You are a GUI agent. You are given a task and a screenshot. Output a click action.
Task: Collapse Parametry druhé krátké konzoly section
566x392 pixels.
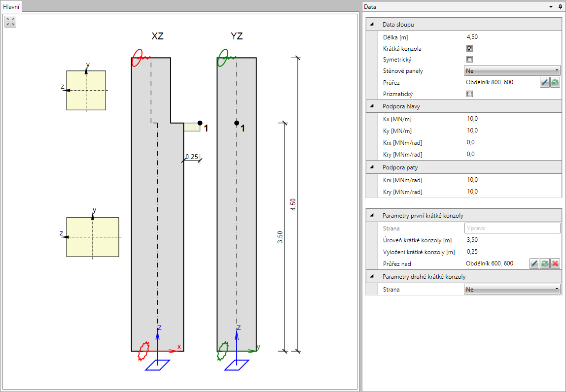(372, 277)
